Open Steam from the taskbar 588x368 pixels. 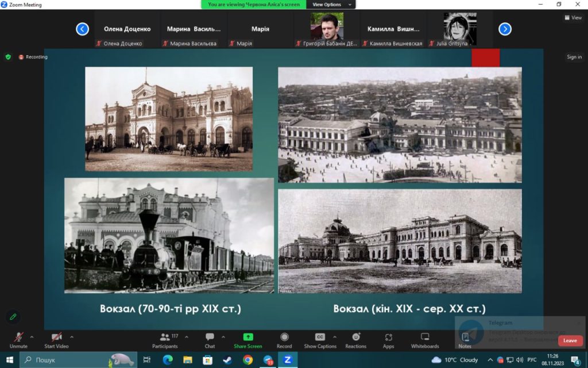click(x=227, y=360)
